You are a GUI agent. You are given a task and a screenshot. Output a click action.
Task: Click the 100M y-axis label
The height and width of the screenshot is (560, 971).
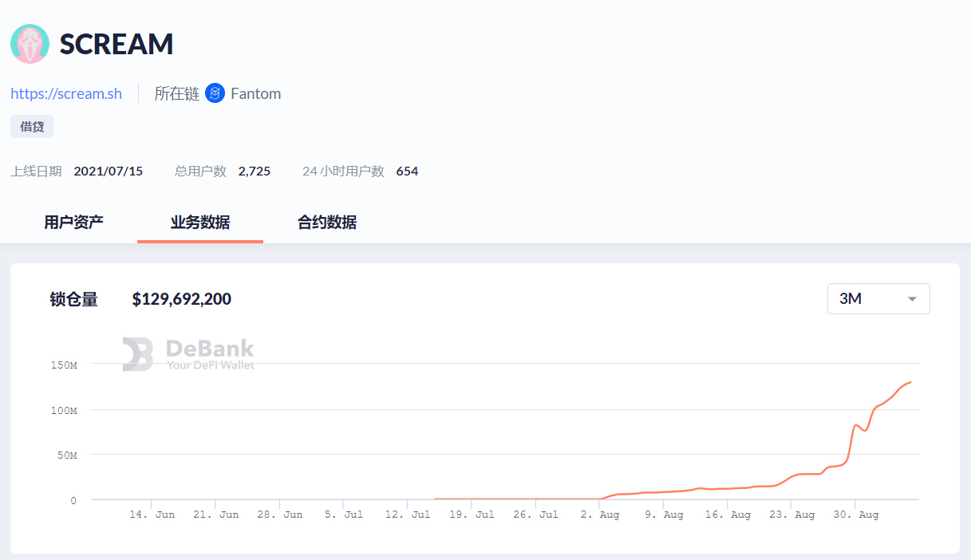tap(63, 410)
